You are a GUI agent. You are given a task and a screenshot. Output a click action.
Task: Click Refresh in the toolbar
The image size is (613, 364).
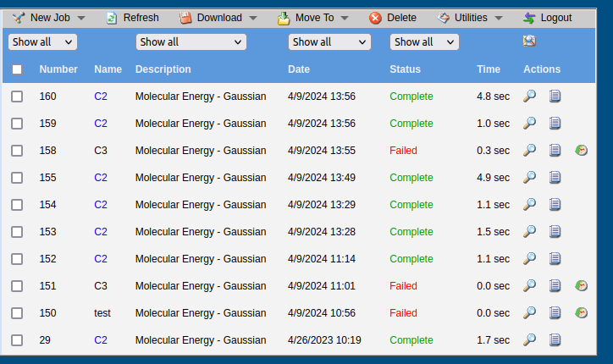tap(133, 18)
